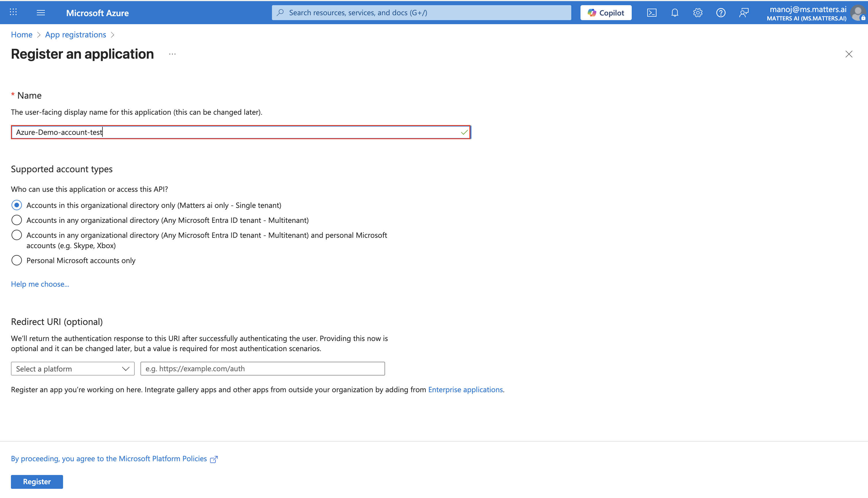This screenshot has height=498, width=868.
Task: Open the Help me choose link
Action: coord(40,284)
